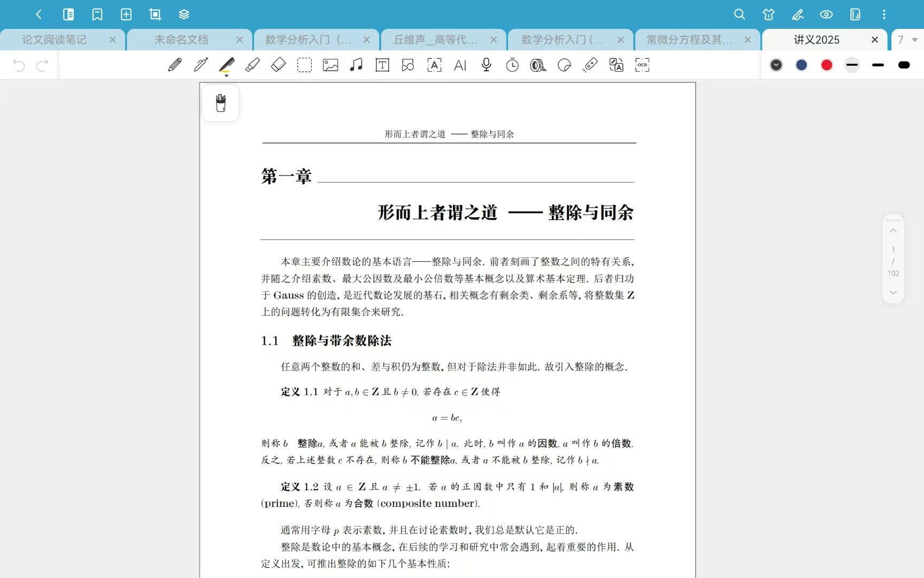Add a new page with the plus icon

pyautogui.click(x=126, y=14)
